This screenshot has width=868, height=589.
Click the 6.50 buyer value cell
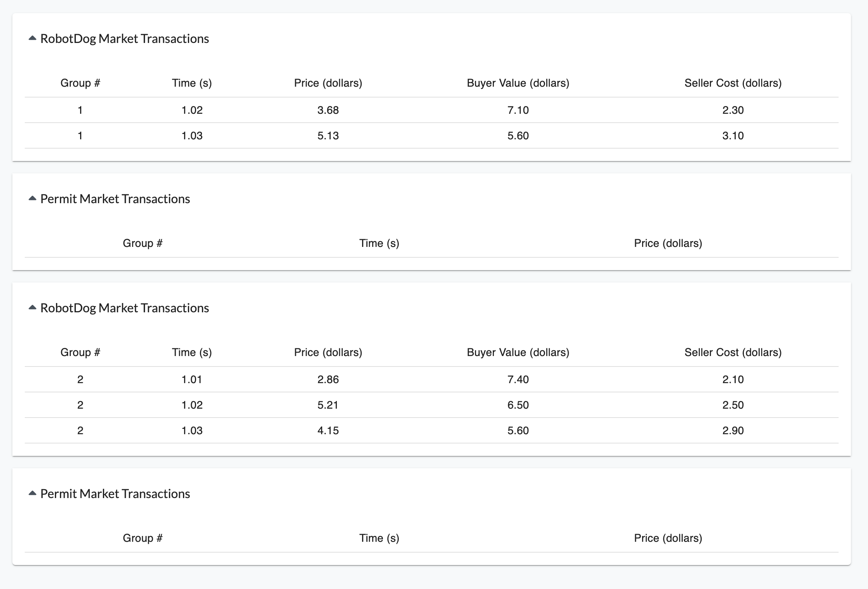pyautogui.click(x=518, y=405)
